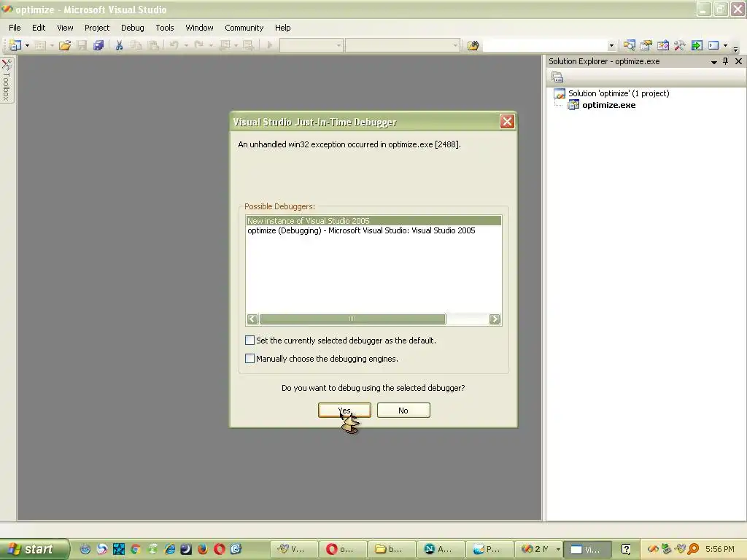The height and width of the screenshot is (560, 747).
Task: Select 'New instance of Visual Studio 2005' debugger
Action: (373, 220)
